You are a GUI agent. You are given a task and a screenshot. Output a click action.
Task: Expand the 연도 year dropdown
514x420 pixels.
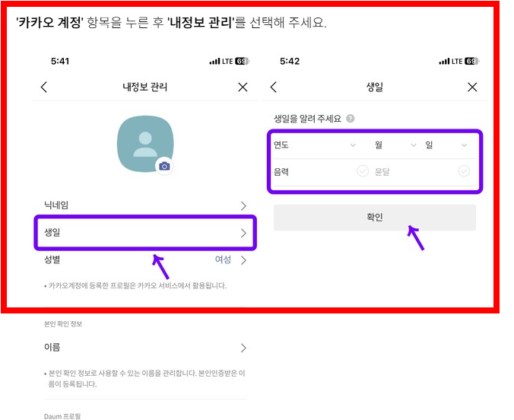(x=315, y=145)
